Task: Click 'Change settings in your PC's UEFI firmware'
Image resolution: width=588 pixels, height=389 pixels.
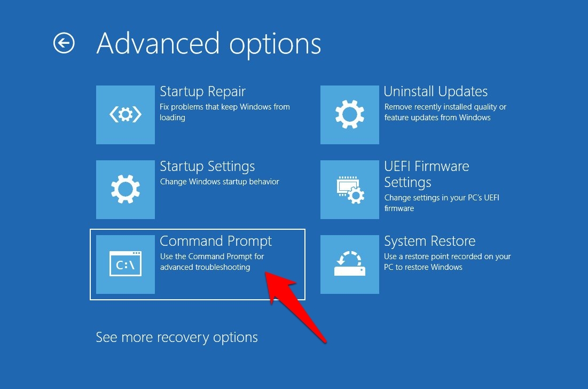Action: point(441,203)
